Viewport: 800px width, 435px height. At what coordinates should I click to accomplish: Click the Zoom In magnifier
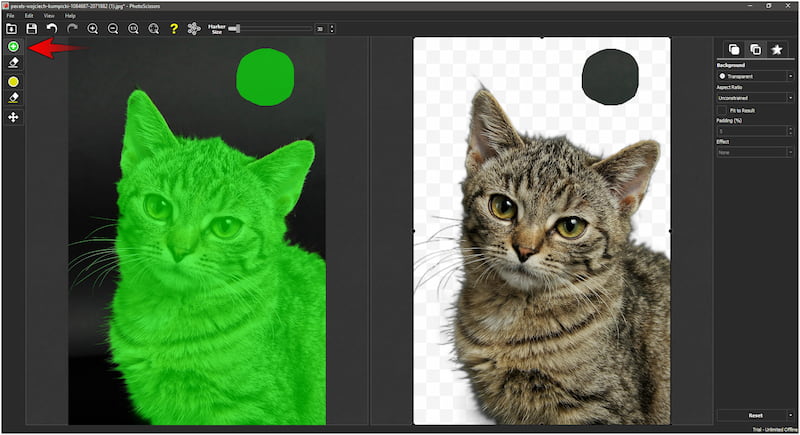tap(93, 29)
